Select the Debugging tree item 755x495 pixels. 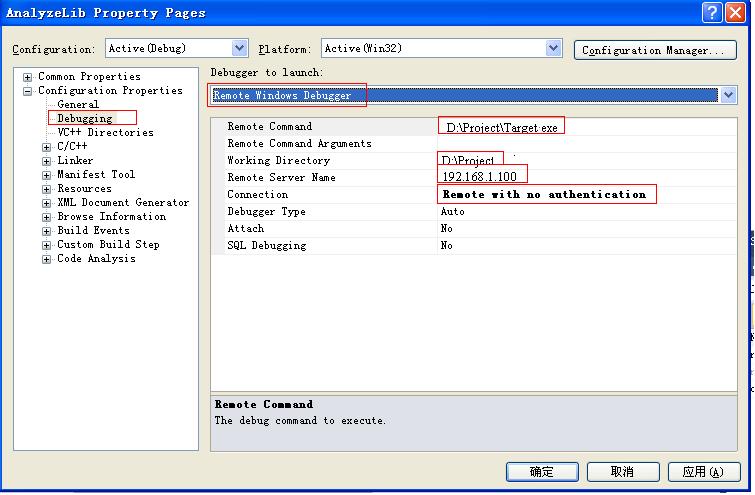tap(85, 118)
